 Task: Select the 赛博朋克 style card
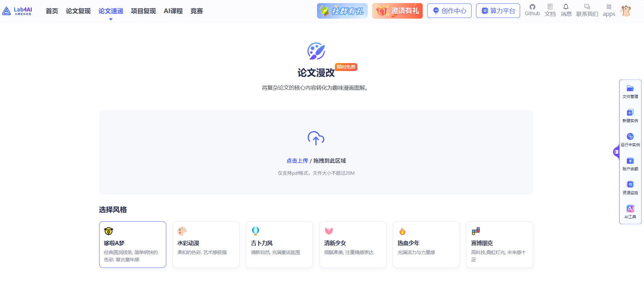(x=499, y=244)
